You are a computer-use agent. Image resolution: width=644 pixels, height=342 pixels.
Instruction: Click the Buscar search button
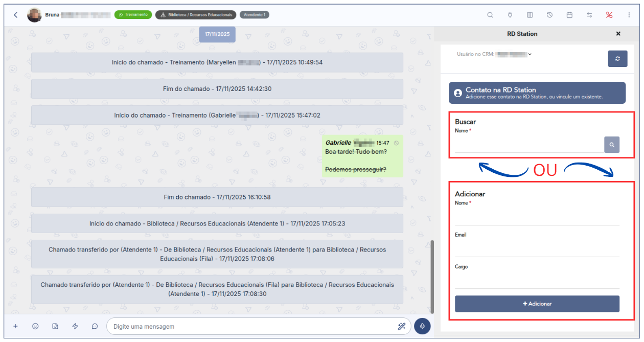coord(611,145)
